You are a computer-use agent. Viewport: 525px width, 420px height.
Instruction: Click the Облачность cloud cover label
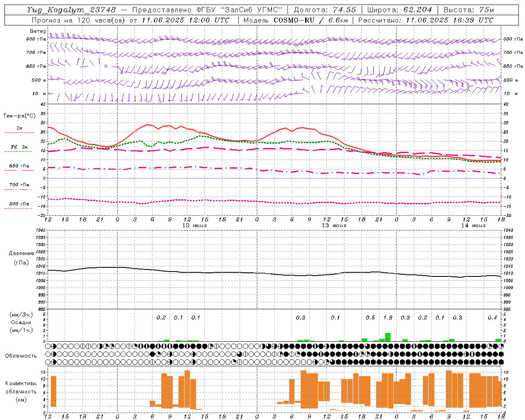[21, 356]
